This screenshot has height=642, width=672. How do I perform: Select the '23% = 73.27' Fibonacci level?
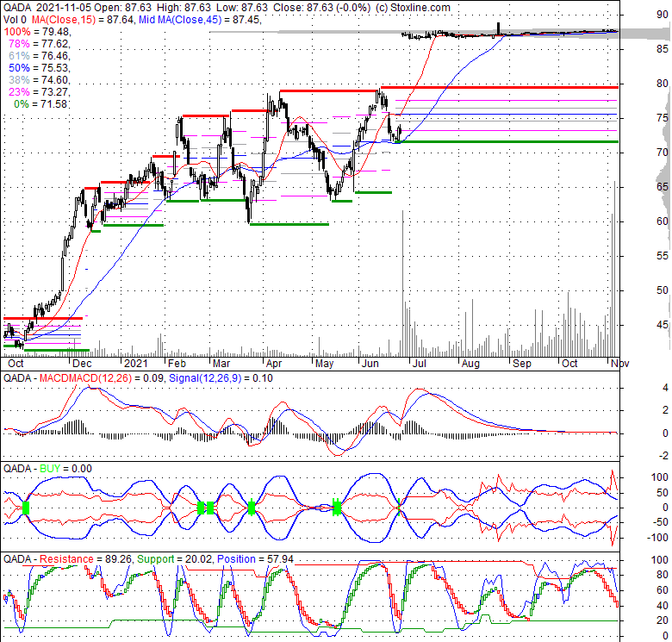click(39, 91)
